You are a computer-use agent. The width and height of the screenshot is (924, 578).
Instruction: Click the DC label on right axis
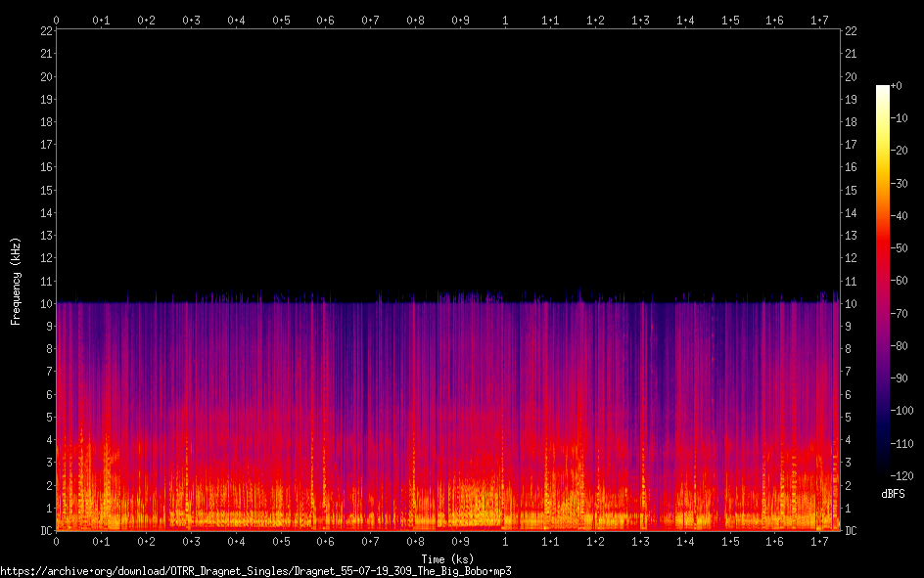[851, 531]
